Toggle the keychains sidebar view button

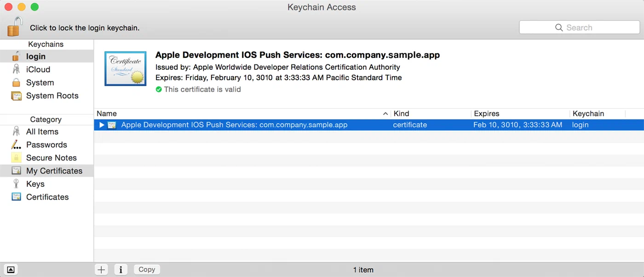pyautogui.click(x=11, y=270)
